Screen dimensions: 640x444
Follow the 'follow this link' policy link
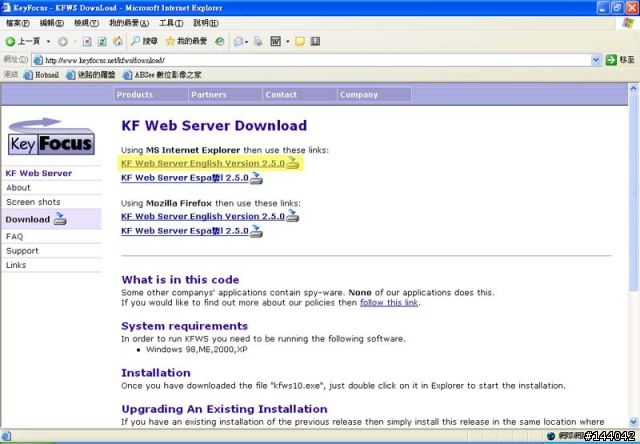point(389,303)
